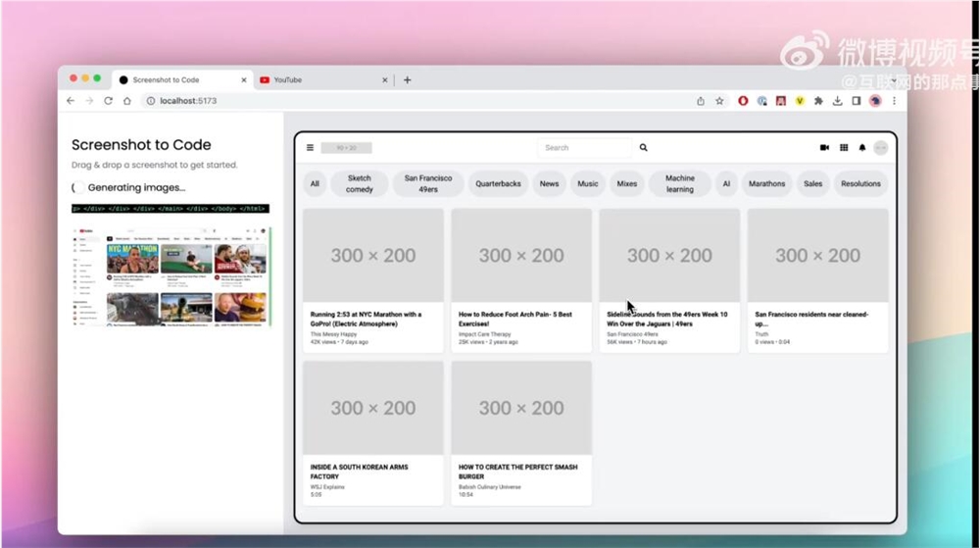This screenshot has width=980, height=548.
Task: Open the Chrome three-dot menu
Action: [895, 101]
